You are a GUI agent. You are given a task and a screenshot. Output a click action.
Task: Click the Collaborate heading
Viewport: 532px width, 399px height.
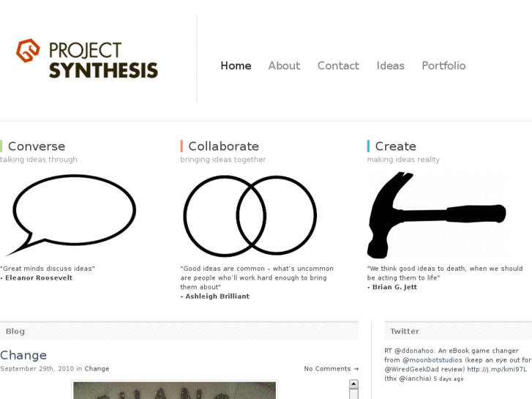click(223, 146)
